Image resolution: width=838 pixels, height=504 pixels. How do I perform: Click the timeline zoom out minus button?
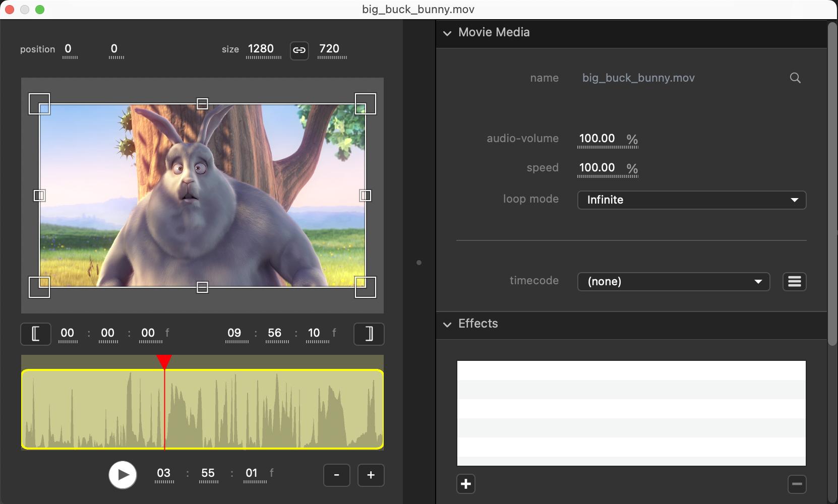(336, 475)
